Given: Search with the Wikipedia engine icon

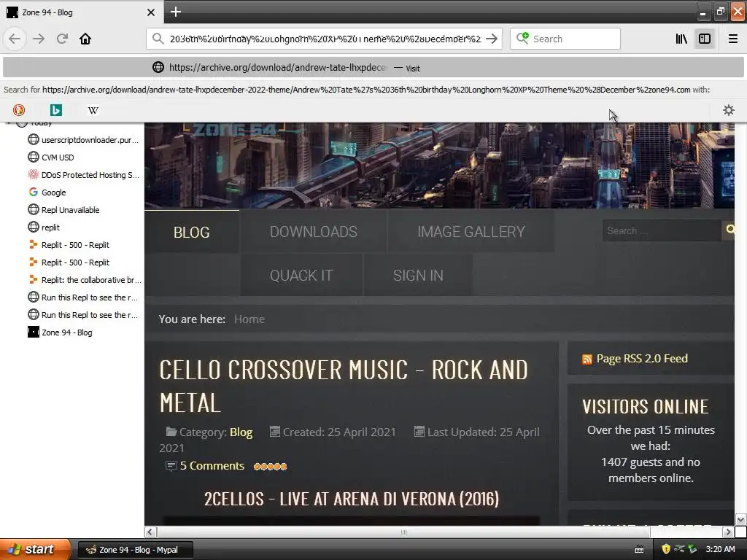Looking at the screenshot, I should pyautogui.click(x=93, y=110).
